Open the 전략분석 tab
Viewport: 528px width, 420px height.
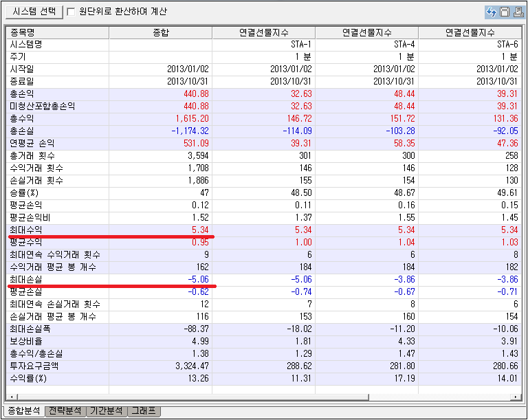65,411
